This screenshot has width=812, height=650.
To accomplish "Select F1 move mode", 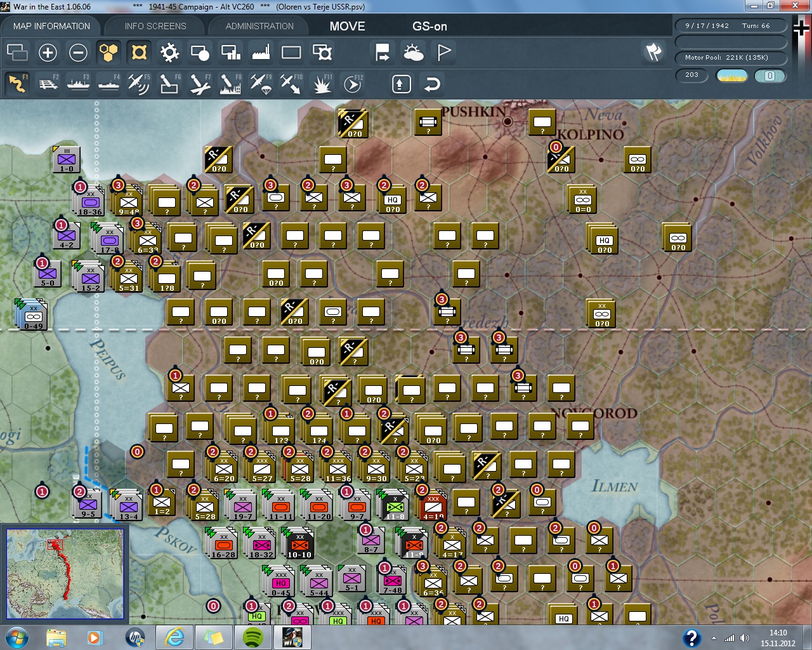I will pyautogui.click(x=17, y=84).
